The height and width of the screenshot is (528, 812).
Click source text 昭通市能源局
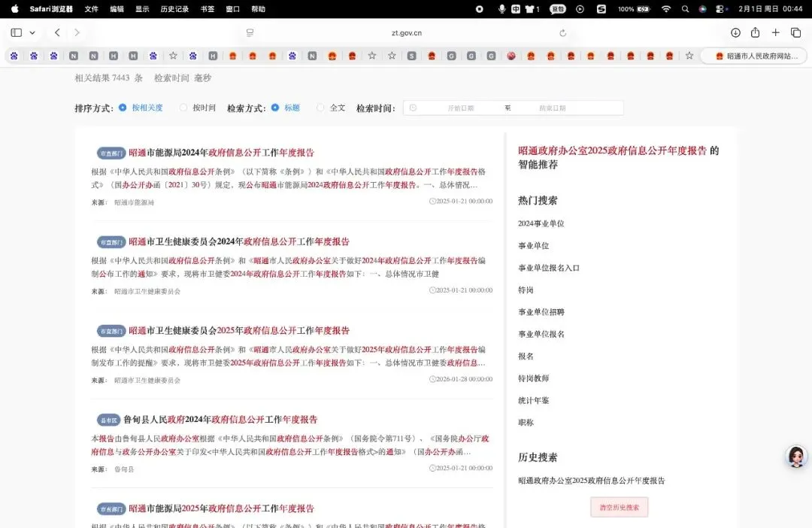[134, 202]
